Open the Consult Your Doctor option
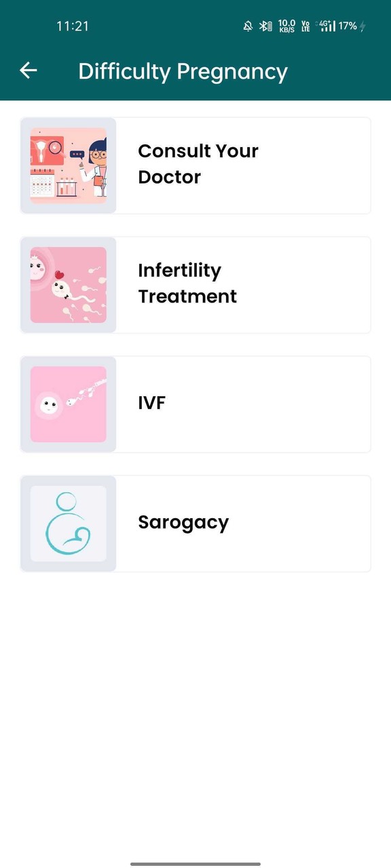391x868 pixels. pyautogui.click(x=224, y=165)
